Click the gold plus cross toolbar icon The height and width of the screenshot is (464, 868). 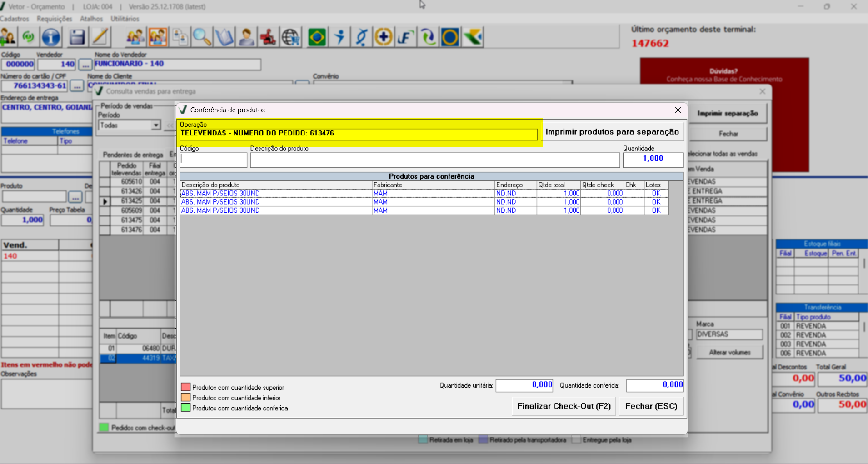(383, 37)
